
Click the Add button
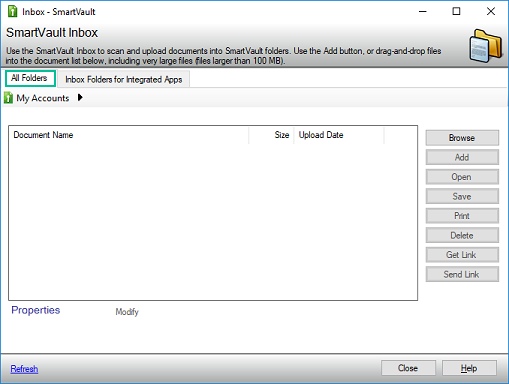tap(462, 157)
